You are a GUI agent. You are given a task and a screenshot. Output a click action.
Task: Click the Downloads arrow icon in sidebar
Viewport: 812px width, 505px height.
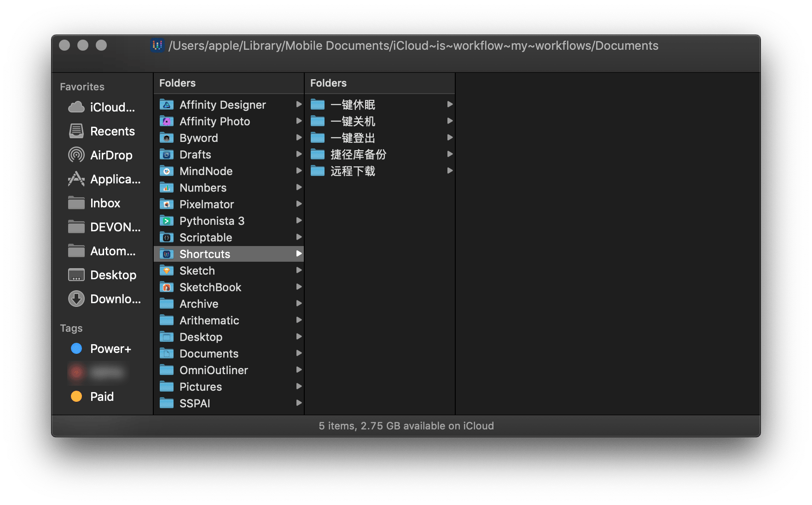pos(76,299)
